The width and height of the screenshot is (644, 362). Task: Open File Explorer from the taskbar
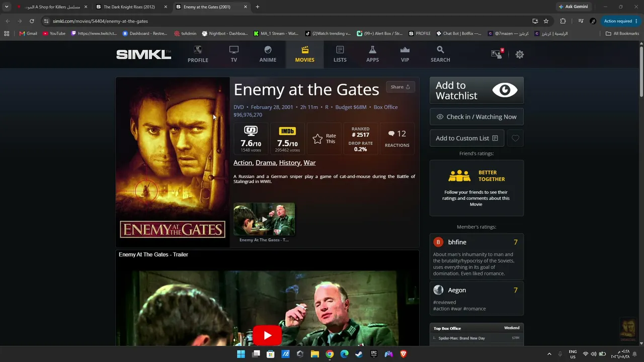[x=314, y=354]
